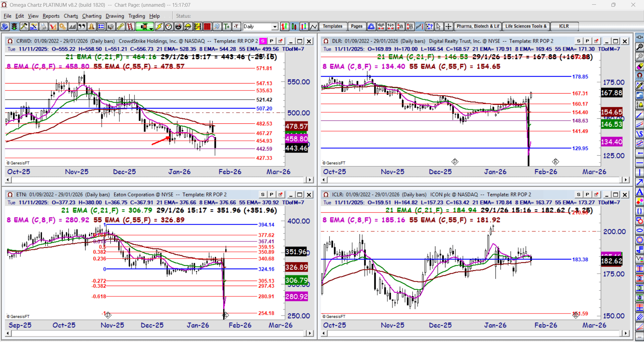This screenshot has height=342, width=644.
Task: Click the magenta 280.92 price label on ETN
Action: (297, 297)
